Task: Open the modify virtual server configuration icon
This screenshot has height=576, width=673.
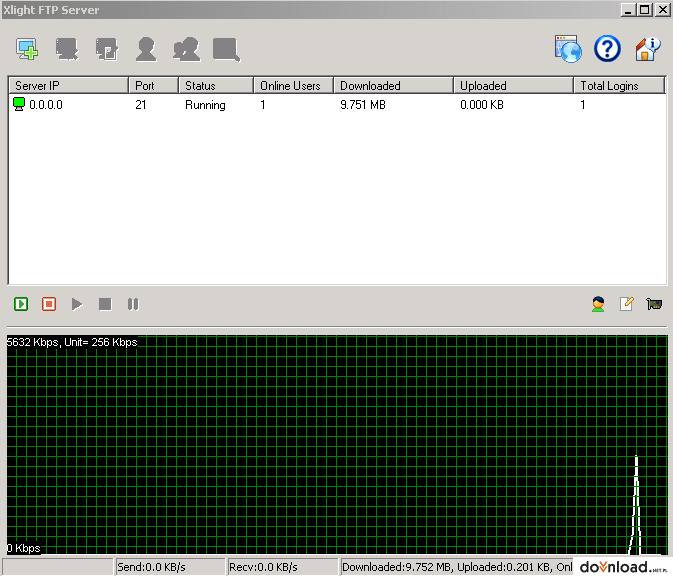Action: [106, 49]
